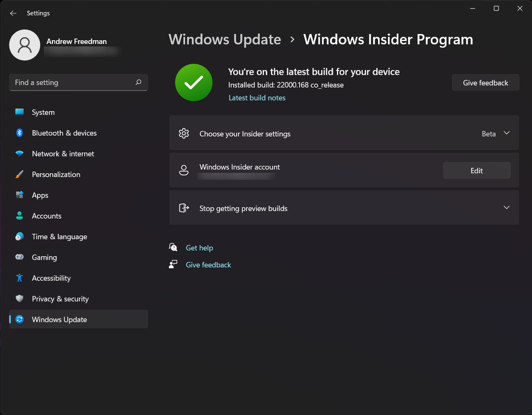This screenshot has height=415, width=532.
Task: Click the Give feedback button
Action: point(485,82)
